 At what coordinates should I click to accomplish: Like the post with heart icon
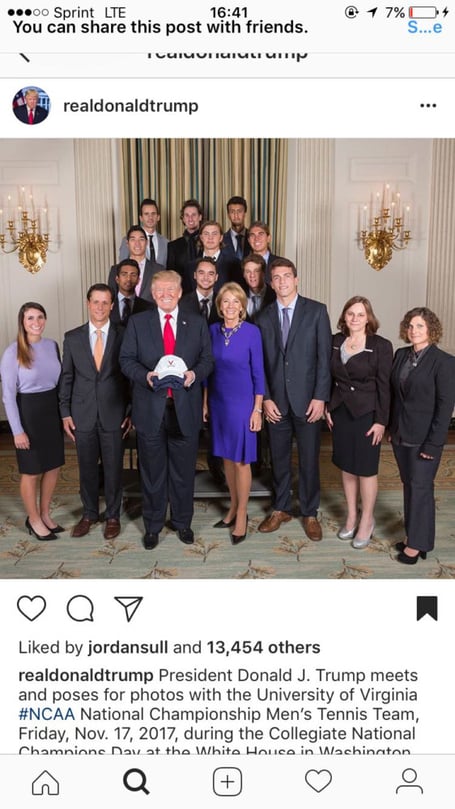click(x=31, y=608)
